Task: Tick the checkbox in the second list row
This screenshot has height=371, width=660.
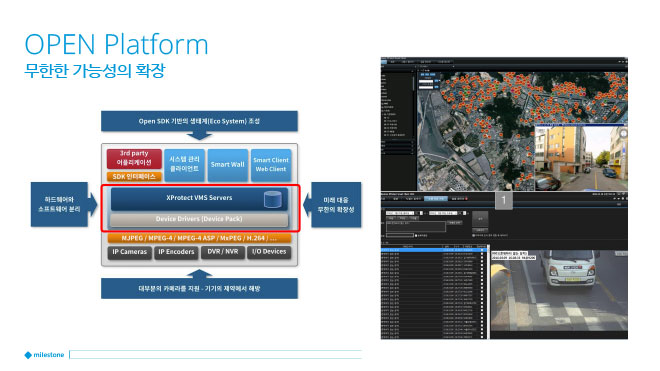Action: click(482, 254)
